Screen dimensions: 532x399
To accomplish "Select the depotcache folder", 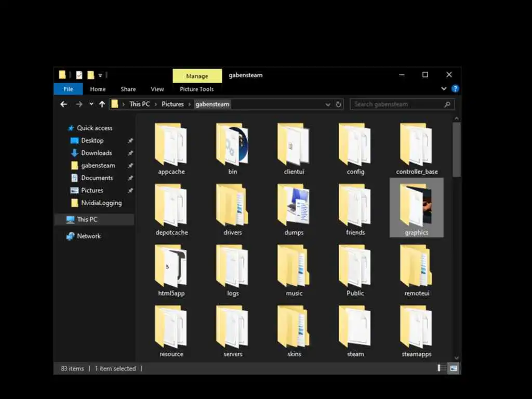I will [171, 210].
